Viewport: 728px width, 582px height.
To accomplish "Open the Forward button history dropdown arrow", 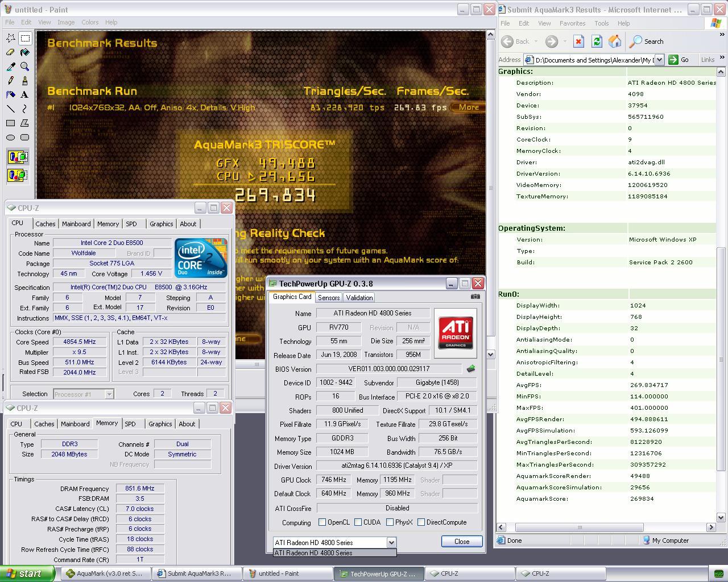I will pyautogui.click(x=564, y=41).
